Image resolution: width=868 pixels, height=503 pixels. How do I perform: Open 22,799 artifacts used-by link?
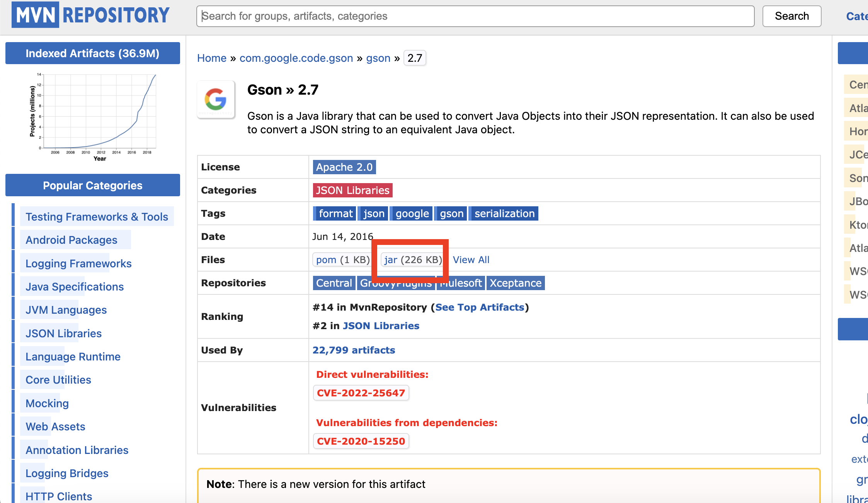coord(354,350)
